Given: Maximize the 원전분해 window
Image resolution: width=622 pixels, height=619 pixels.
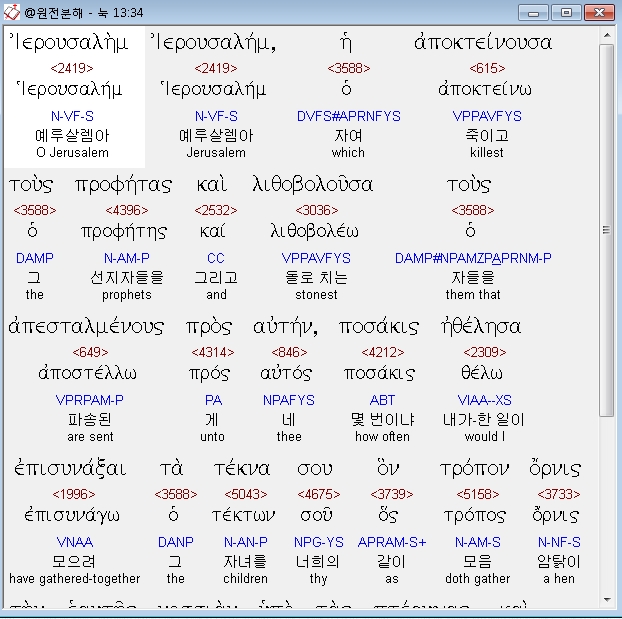Looking at the screenshot, I should 566,13.
